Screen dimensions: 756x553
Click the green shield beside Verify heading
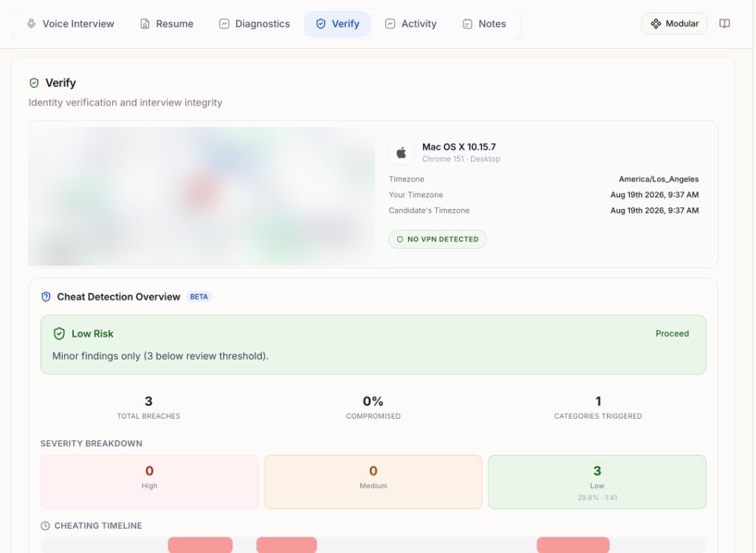(34, 83)
